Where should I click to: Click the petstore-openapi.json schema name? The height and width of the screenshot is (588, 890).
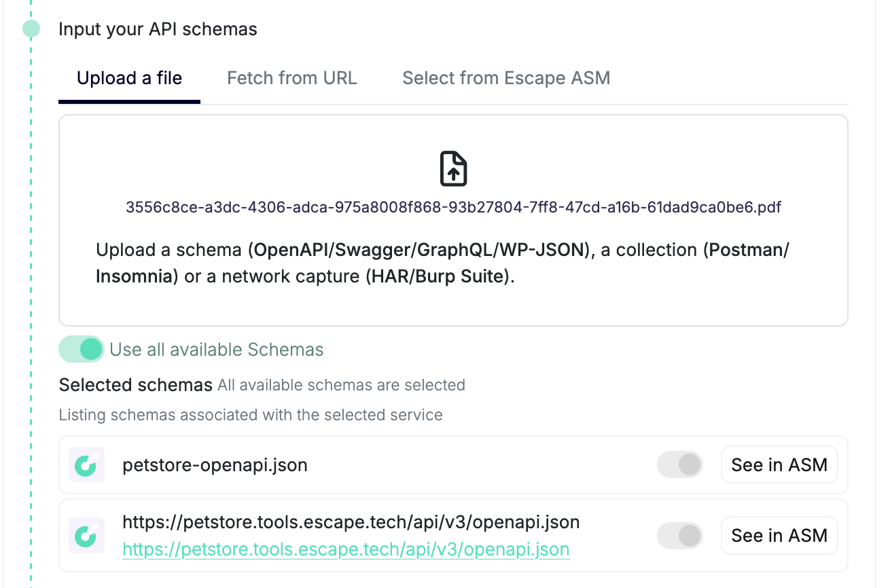point(215,465)
